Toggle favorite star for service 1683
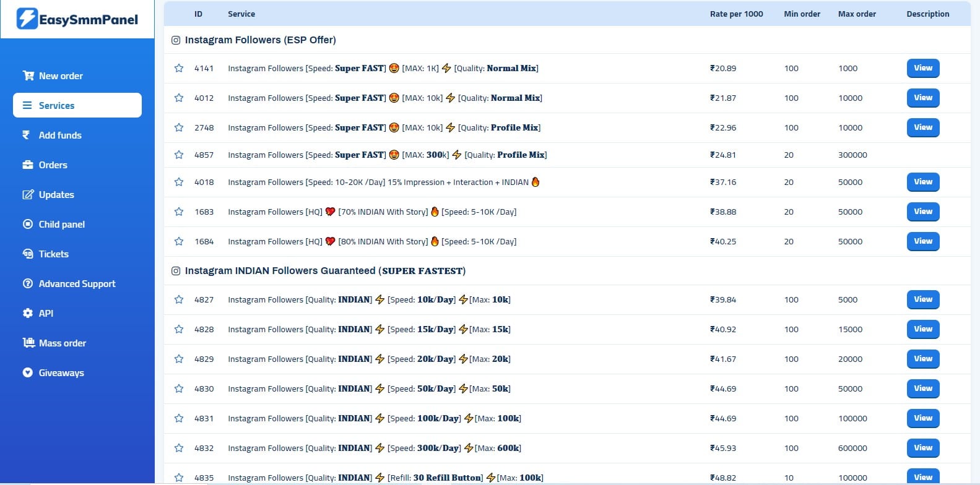The height and width of the screenshot is (485, 980). coord(179,212)
